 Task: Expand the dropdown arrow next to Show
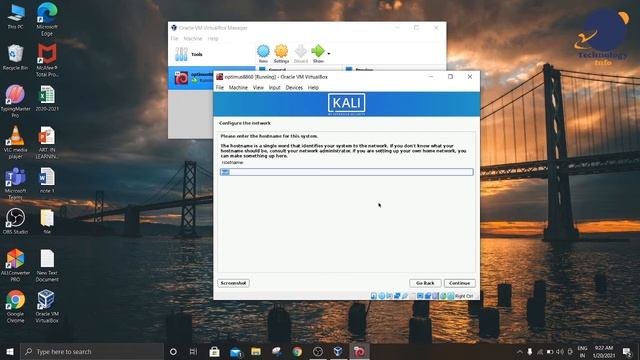click(329, 53)
